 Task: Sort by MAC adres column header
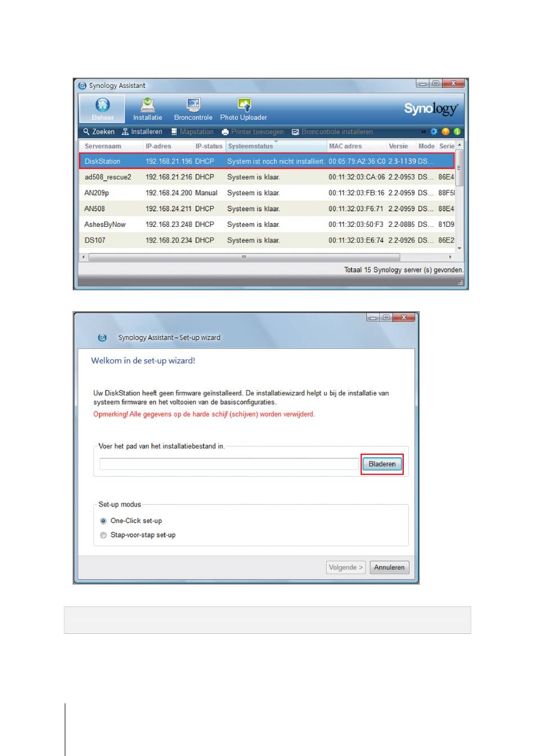[x=356, y=146]
